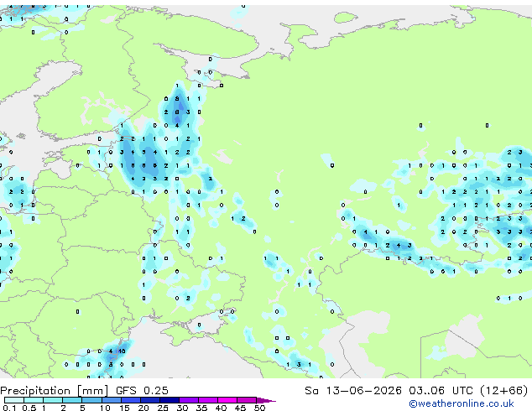The width and height of the screenshot is (532, 411).
Task: Click the '30' legend scale label
Action: click(x=182, y=408)
